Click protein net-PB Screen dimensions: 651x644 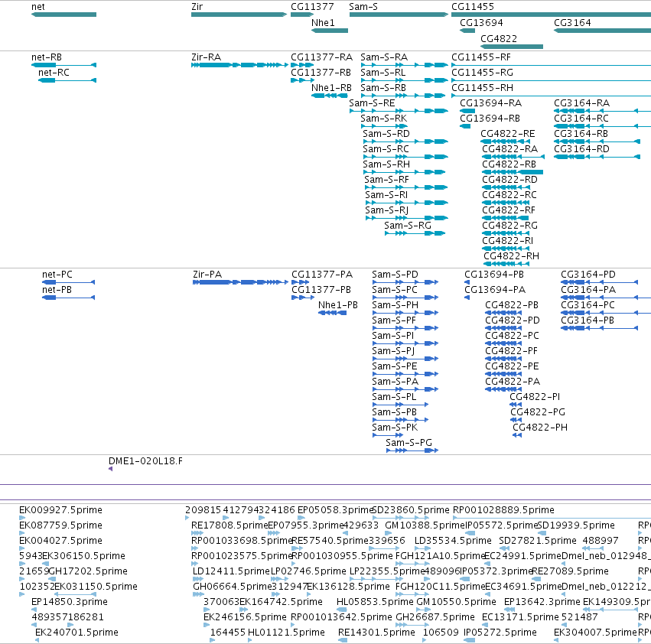[69, 298]
